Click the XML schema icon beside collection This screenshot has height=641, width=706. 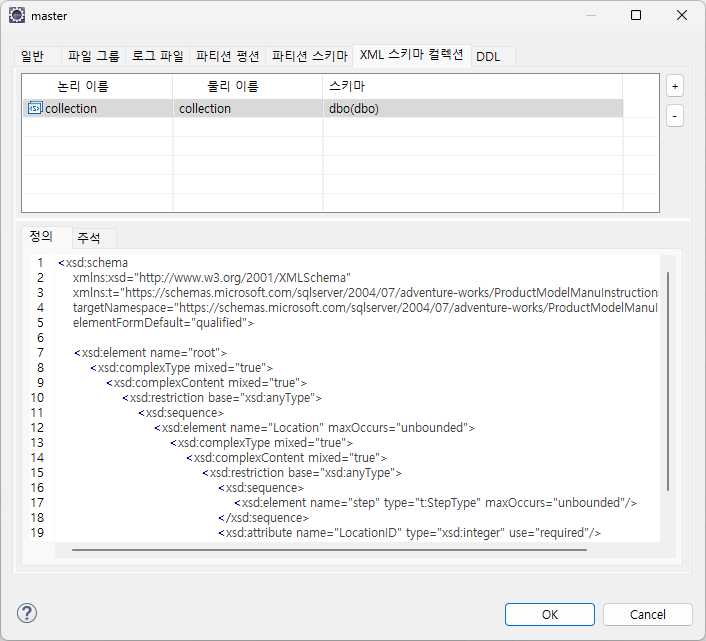[35, 108]
